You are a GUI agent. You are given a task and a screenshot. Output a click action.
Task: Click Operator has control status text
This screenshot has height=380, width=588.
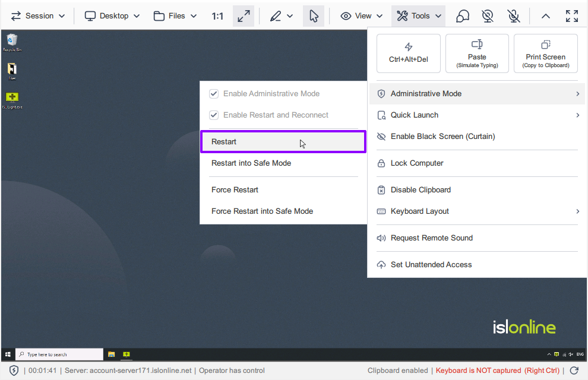point(232,370)
